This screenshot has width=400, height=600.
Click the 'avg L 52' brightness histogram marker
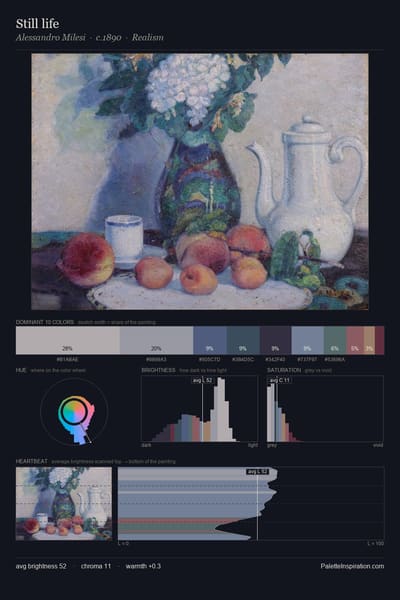pyautogui.click(x=202, y=380)
